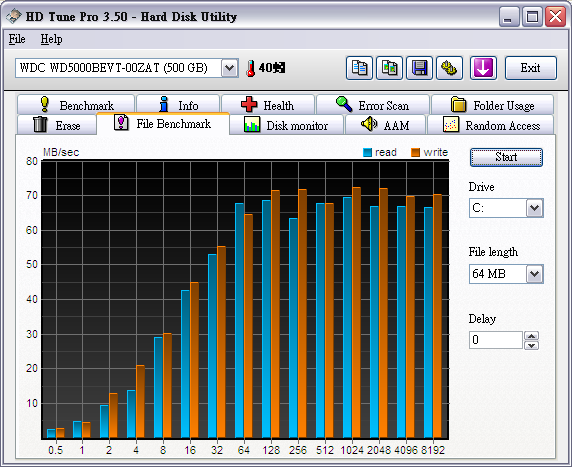
Task: Switch to the Error Scan tab
Action: (372, 105)
